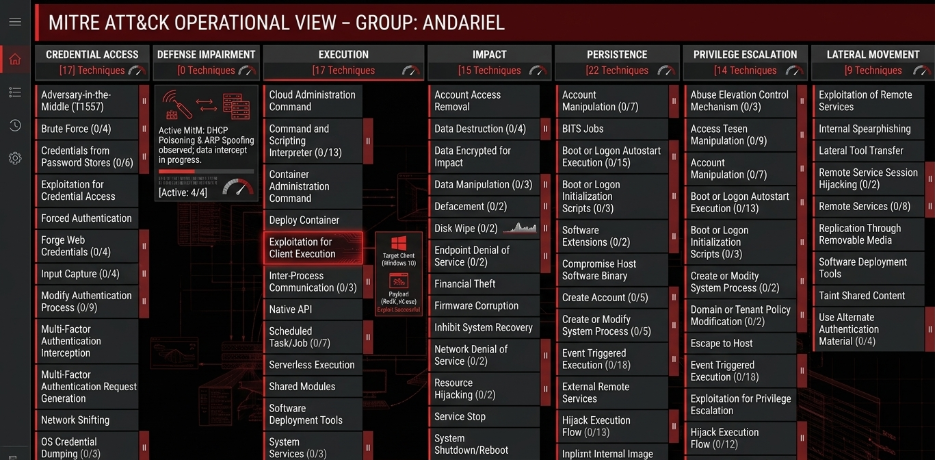Select the Serverless Execution technique

click(x=313, y=365)
